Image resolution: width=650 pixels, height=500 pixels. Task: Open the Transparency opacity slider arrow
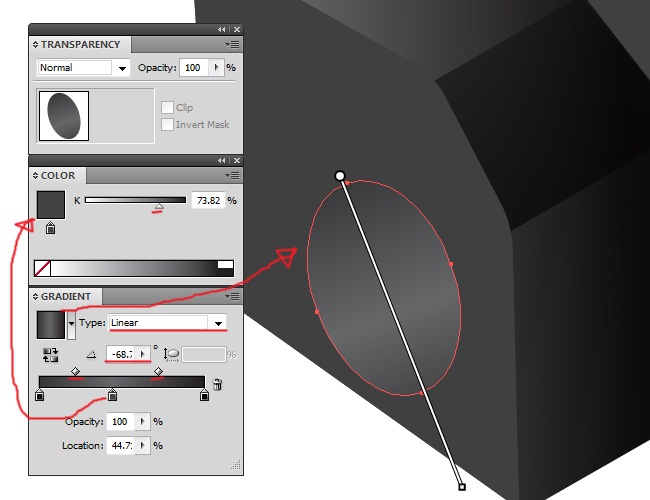216,68
